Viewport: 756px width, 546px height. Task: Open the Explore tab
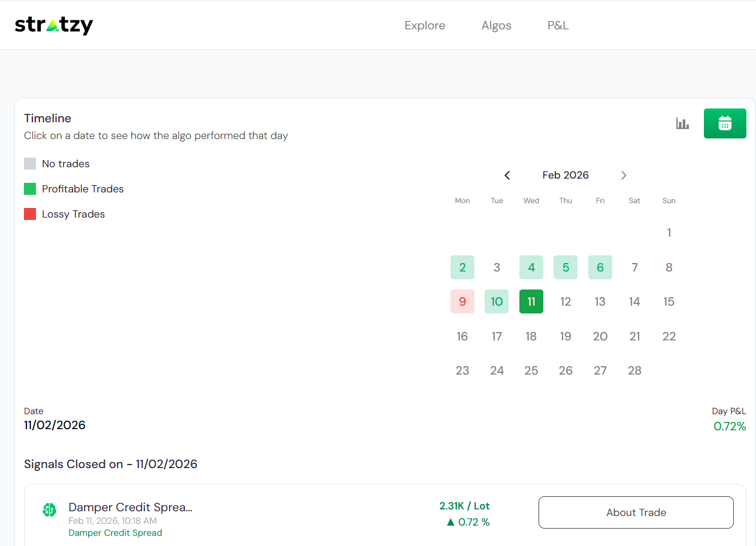pyautogui.click(x=425, y=25)
